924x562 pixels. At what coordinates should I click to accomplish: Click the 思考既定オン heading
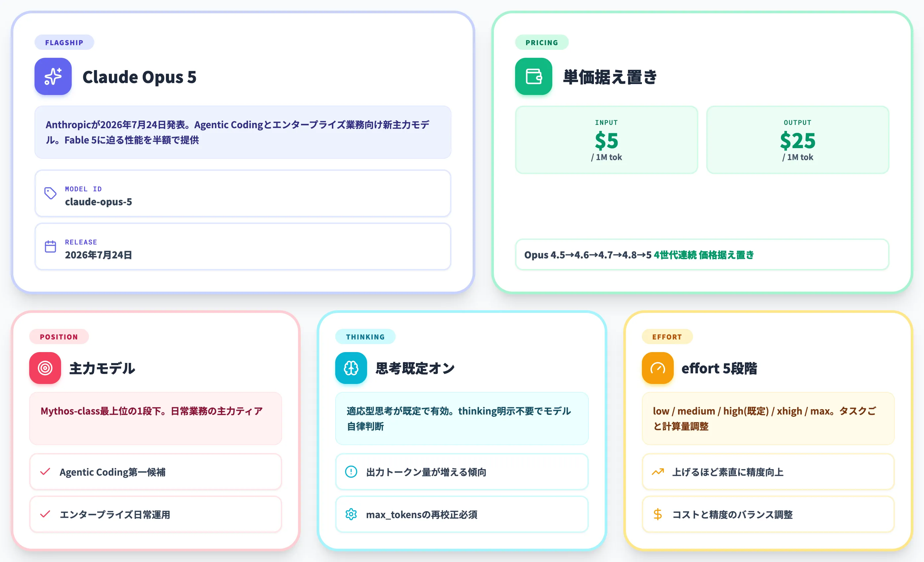tap(415, 368)
